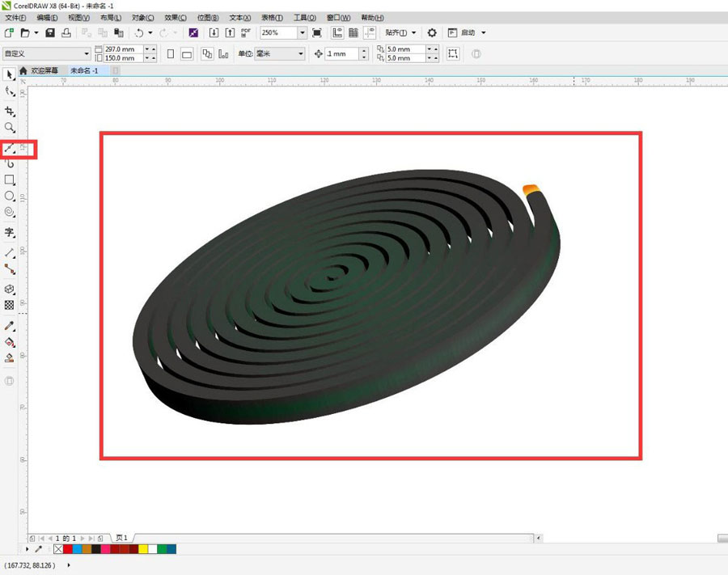This screenshot has height=575, width=728.
Task: Open the 毫米 units dropdown
Action: pyautogui.click(x=300, y=54)
